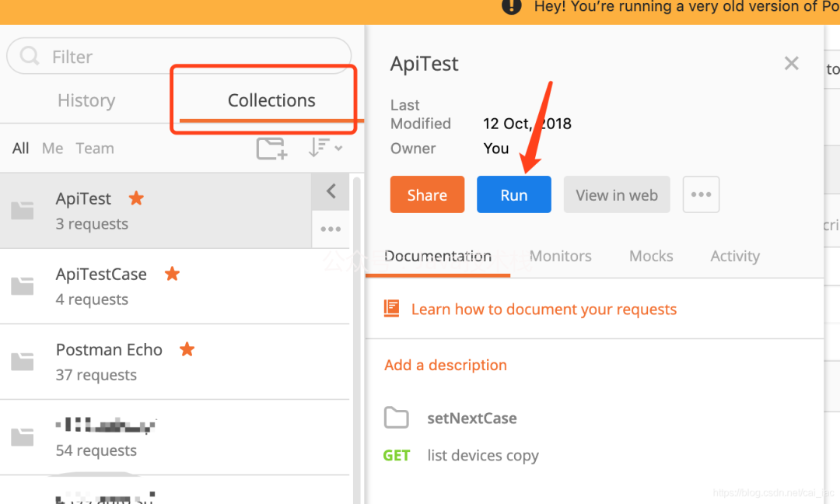This screenshot has width=840, height=504.
Task: Close the ApiTest details panel
Action: point(791,63)
